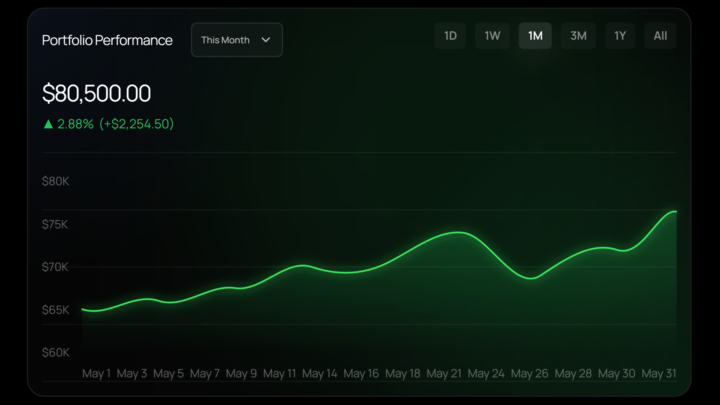
Task: Select the May 26 axis label
Action: [x=529, y=373]
